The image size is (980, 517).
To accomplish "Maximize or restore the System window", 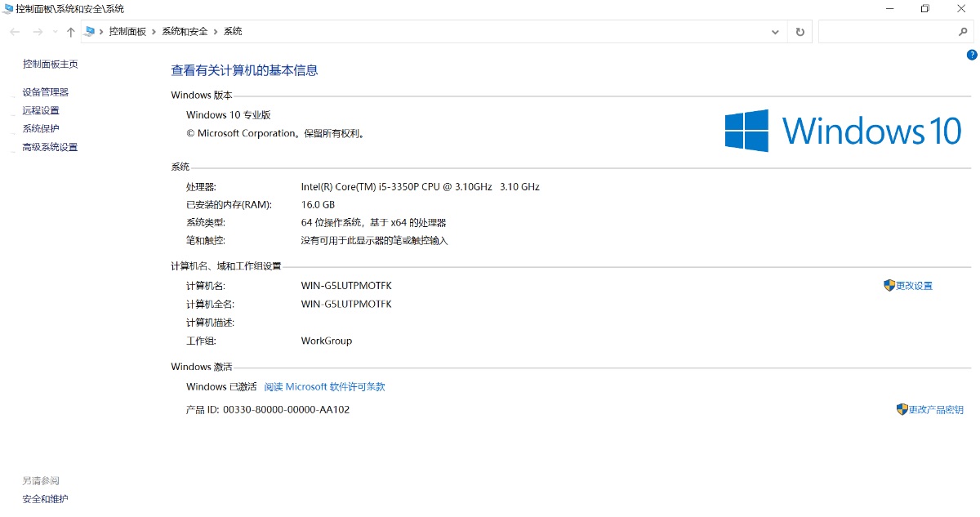I will [925, 8].
